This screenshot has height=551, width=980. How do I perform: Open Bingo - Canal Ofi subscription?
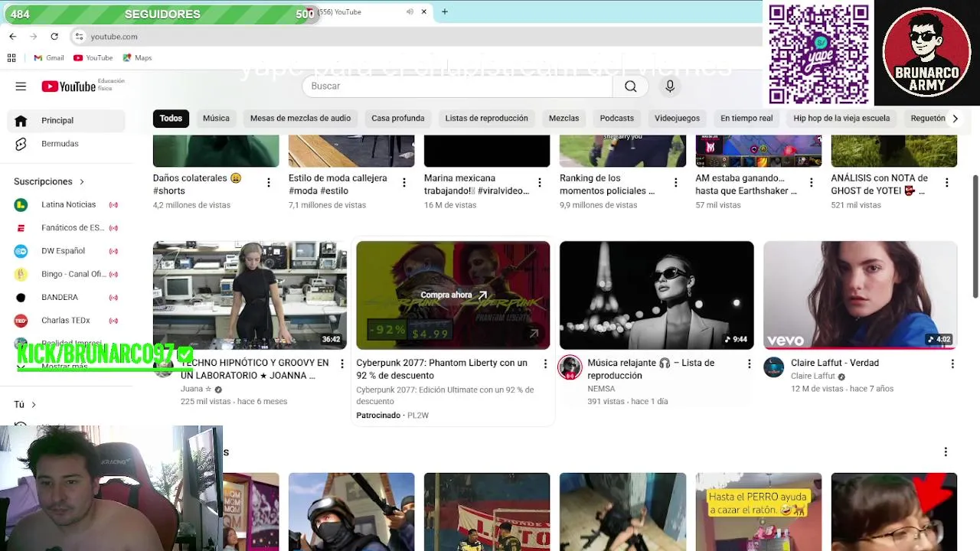pyautogui.click(x=67, y=274)
